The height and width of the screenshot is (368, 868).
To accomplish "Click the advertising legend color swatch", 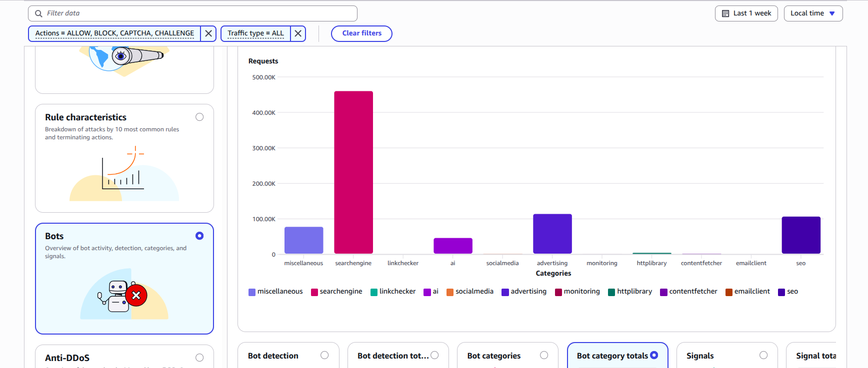I will coord(505,292).
